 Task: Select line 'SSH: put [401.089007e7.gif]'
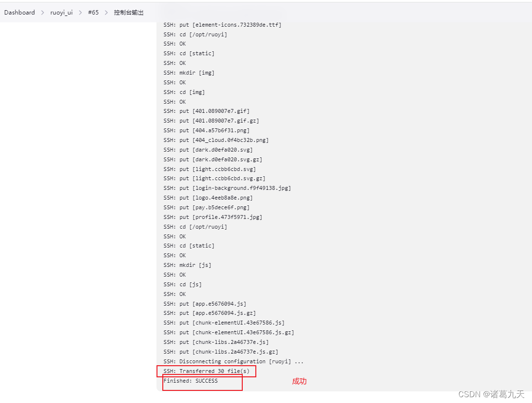coord(206,111)
